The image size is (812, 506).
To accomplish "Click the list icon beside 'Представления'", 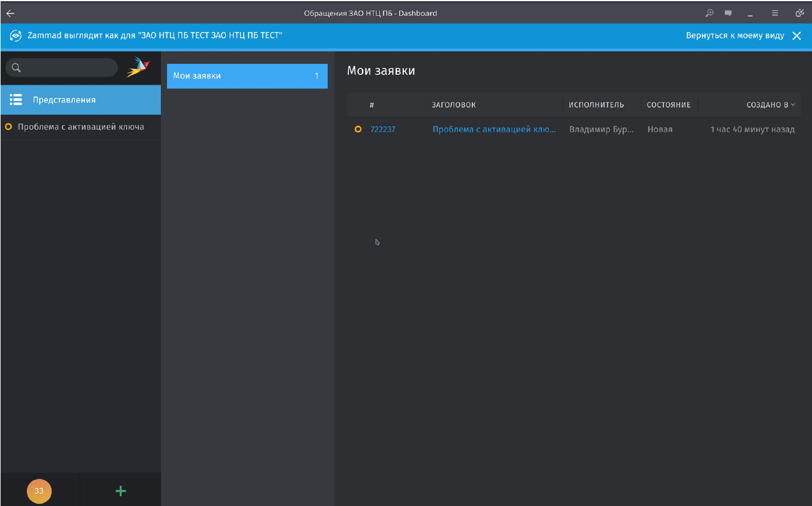I will (16, 100).
